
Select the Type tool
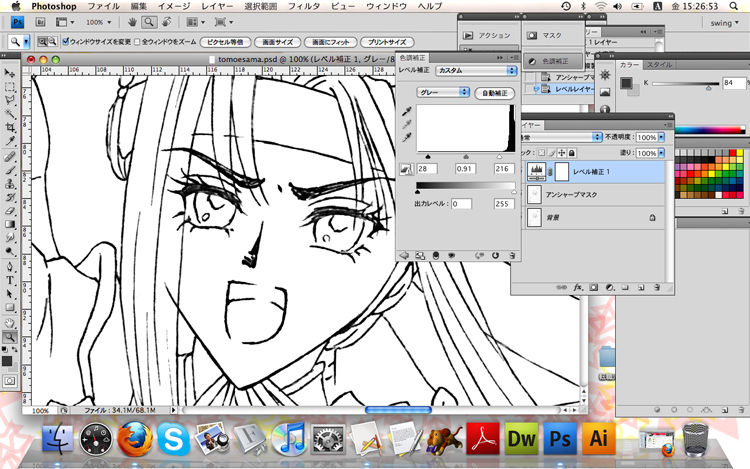[x=10, y=281]
